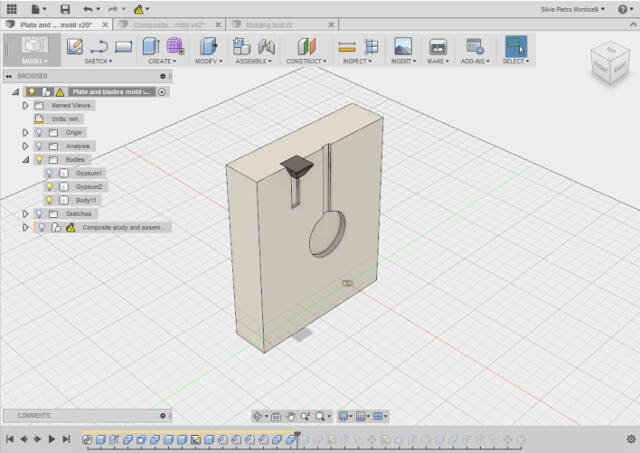Open the MODIFY menu

click(x=208, y=61)
